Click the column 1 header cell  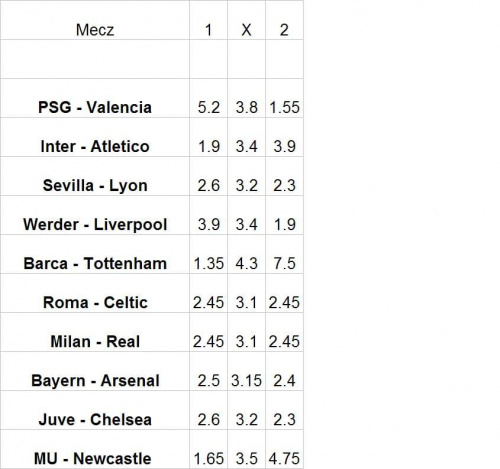[x=209, y=20]
